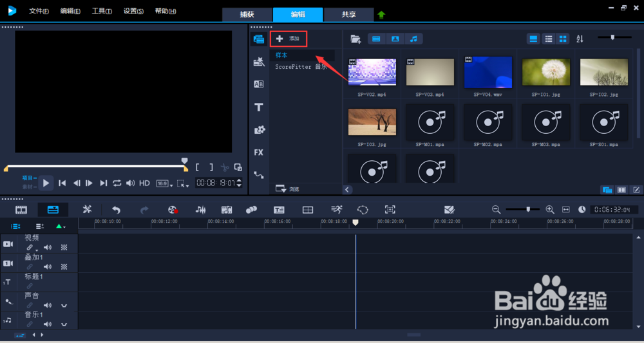This screenshot has height=343, width=644.
Task: Open the Path motion library icon
Action: (x=259, y=175)
